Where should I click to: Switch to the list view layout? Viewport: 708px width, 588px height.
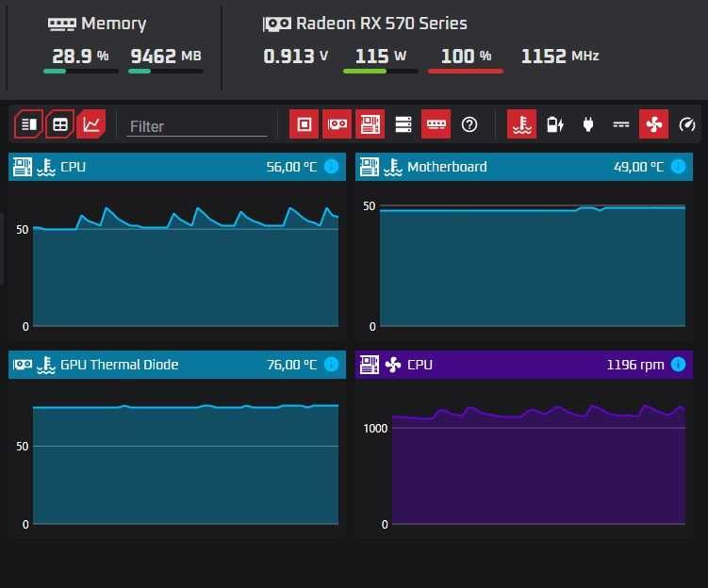(x=29, y=124)
